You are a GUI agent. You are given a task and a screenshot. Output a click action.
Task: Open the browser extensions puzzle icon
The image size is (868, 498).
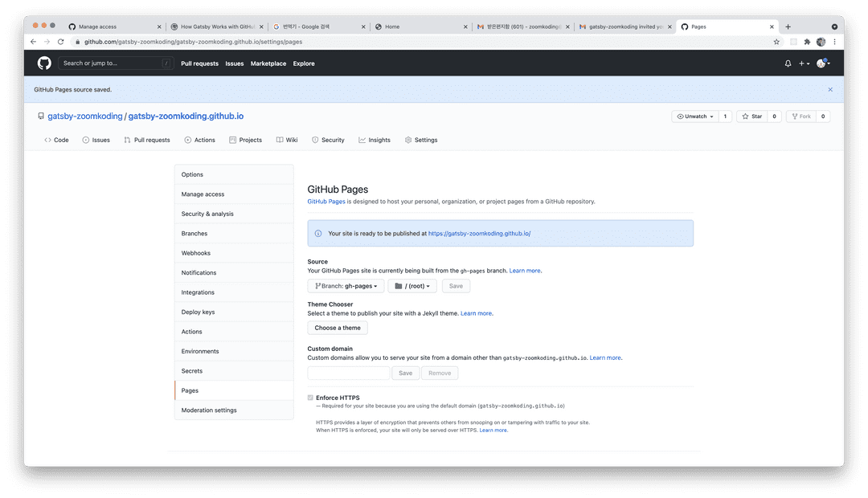coord(807,42)
